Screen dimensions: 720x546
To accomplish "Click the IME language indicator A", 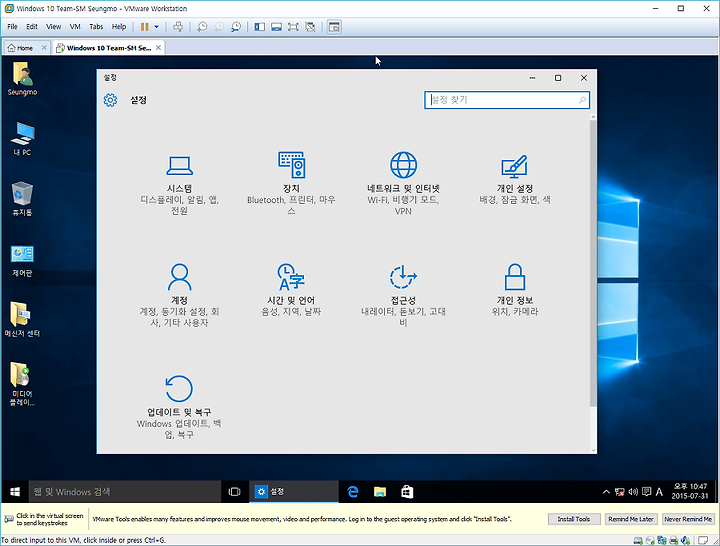I will 659,492.
